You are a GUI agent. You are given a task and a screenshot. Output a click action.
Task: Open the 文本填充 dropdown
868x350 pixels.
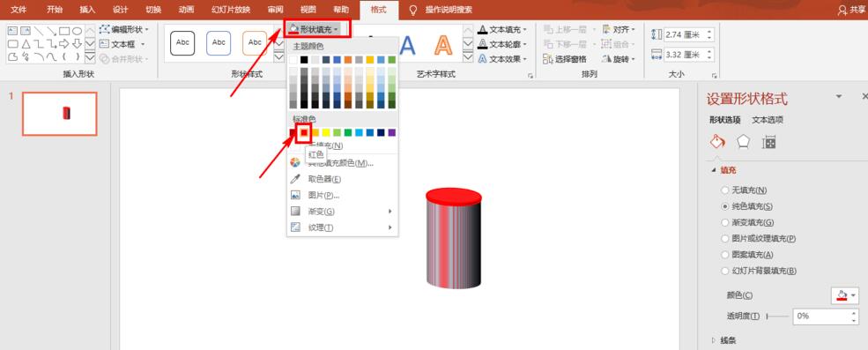502,29
